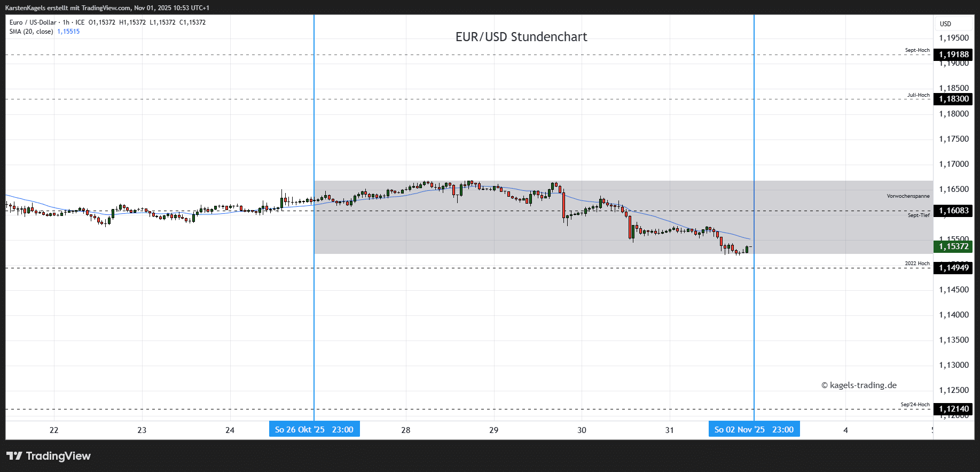Click the Sept-Hoch price label 1,19188
The width and height of the screenshot is (980, 472).
coord(953,55)
